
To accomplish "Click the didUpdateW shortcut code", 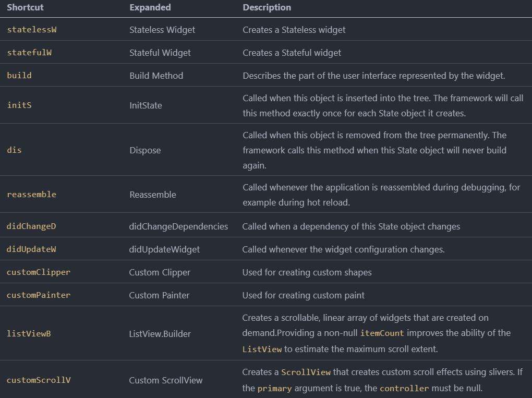I will tap(31, 249).
